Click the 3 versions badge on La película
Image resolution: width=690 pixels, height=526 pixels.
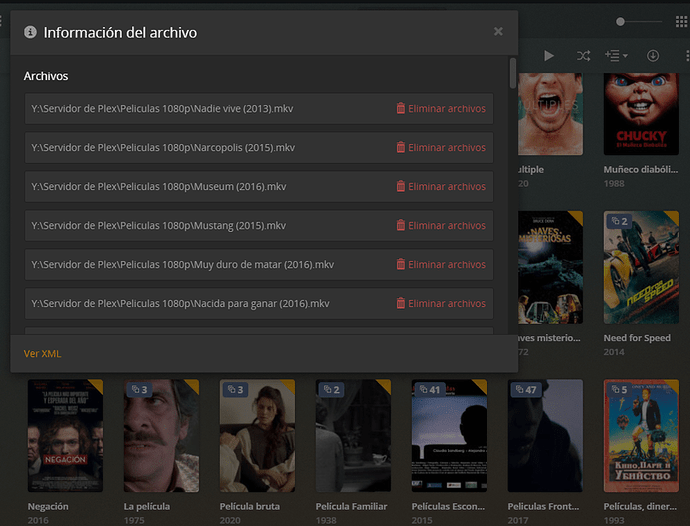139,390
